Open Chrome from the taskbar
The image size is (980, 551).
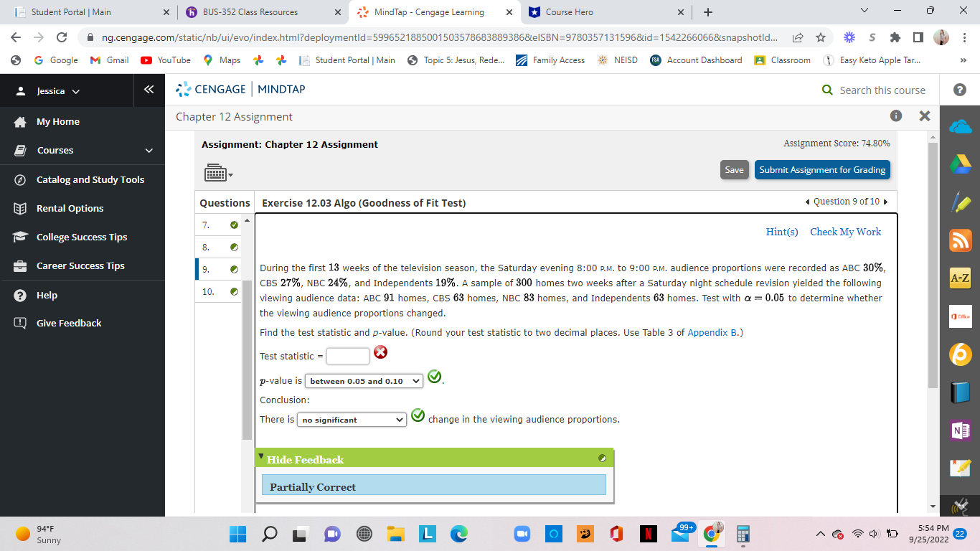pos(710,534)
